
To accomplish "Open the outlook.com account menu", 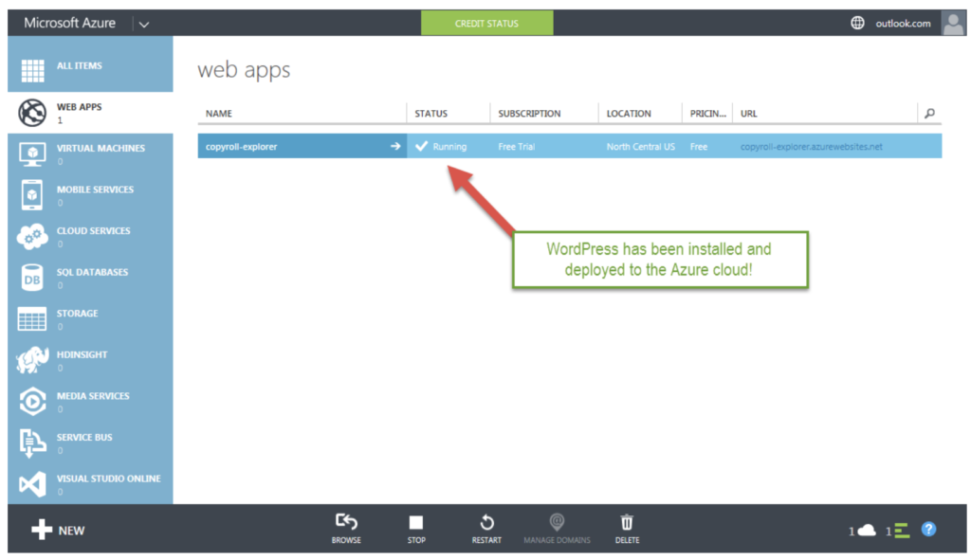I will [903, 24].
